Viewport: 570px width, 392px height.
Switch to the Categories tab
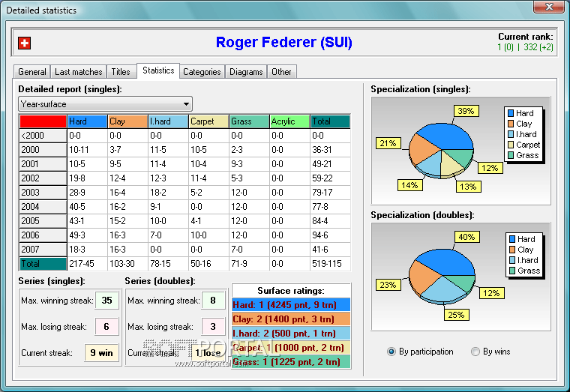(202, 71)
